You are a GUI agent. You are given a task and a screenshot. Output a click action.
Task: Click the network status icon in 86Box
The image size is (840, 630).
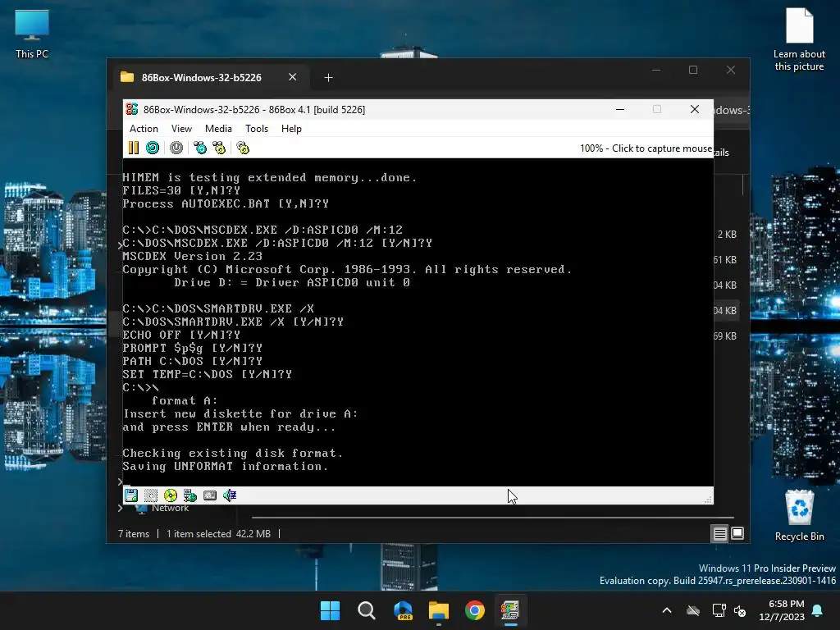point(190,495)
